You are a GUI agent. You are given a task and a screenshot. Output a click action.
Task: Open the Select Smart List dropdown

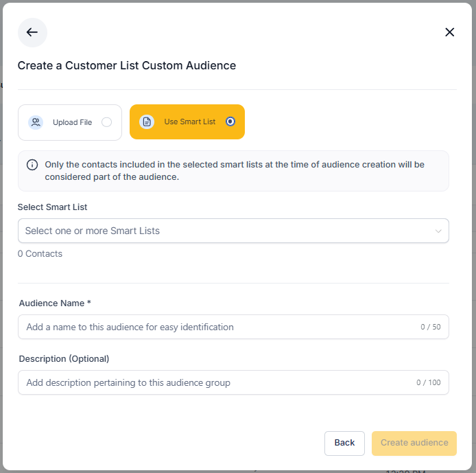[226, 231]
